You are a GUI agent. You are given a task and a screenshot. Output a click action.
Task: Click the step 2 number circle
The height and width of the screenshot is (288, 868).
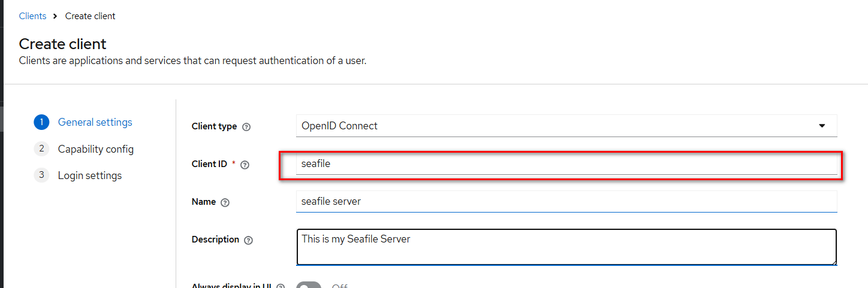point(41,148)
